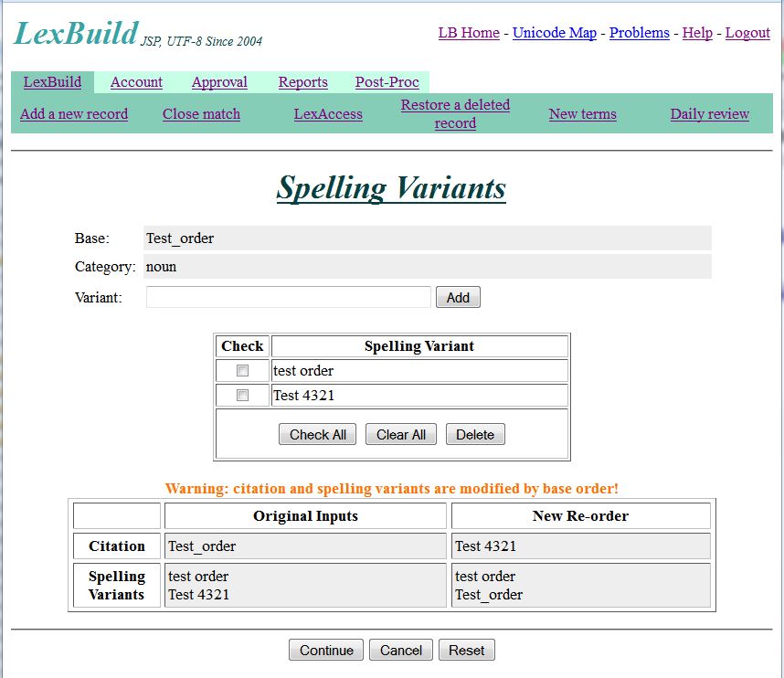
Task: Click the Delete button
Action: click(475, 434)
